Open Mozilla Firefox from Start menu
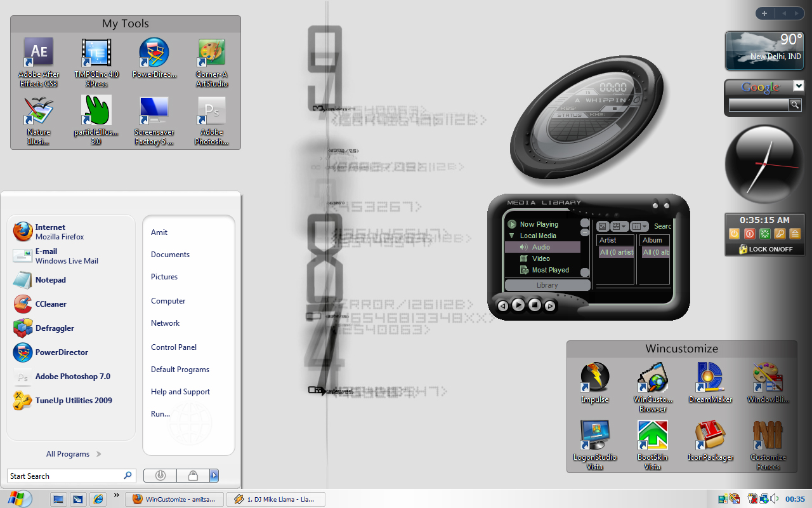Screen dimensions: 812x508 point(71,232)
